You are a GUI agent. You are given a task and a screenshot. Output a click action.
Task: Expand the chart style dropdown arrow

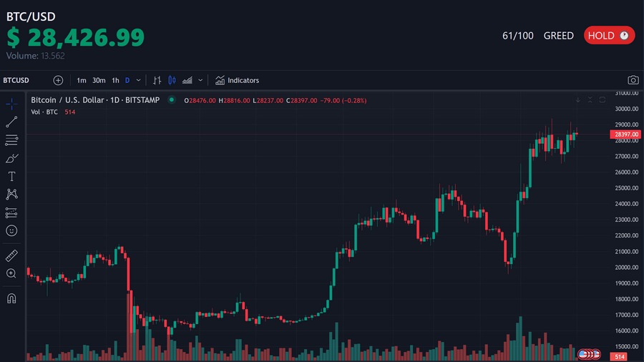(x=200, y=80)
